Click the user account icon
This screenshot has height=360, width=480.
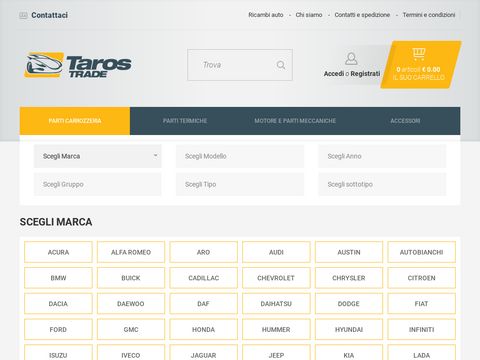tap(351, 59)
